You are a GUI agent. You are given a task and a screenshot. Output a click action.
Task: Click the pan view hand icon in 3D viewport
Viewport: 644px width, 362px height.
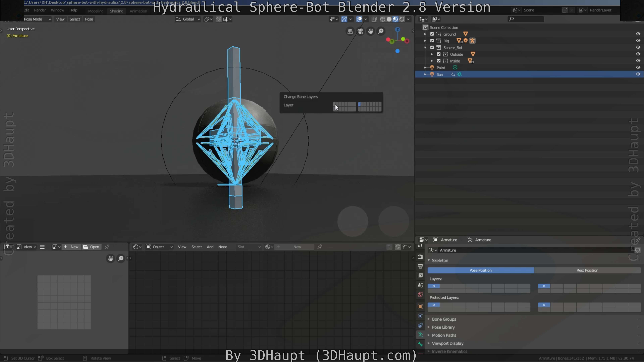coord(370,31)
